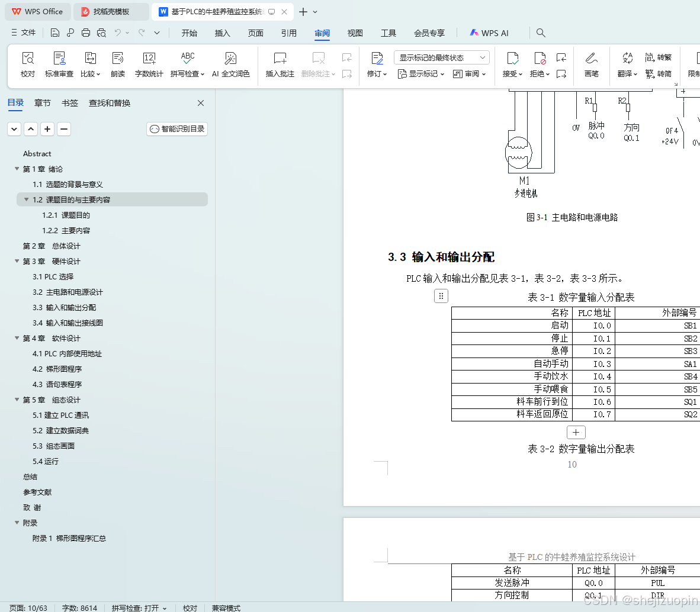
Task: Open 翻译 translate dropdown
Action: pos(627,65)
